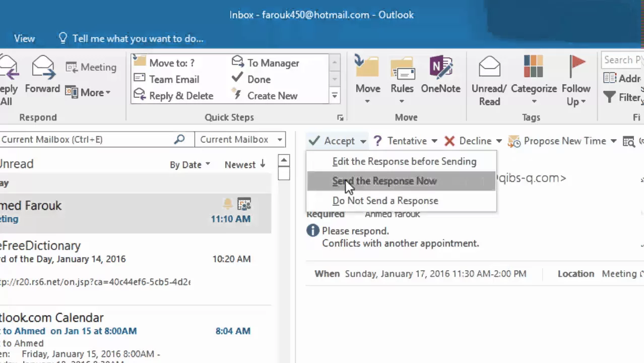Open the Tentative response dropdown
Viewport: 644px width, 363px height.
[x=434, y=141]
